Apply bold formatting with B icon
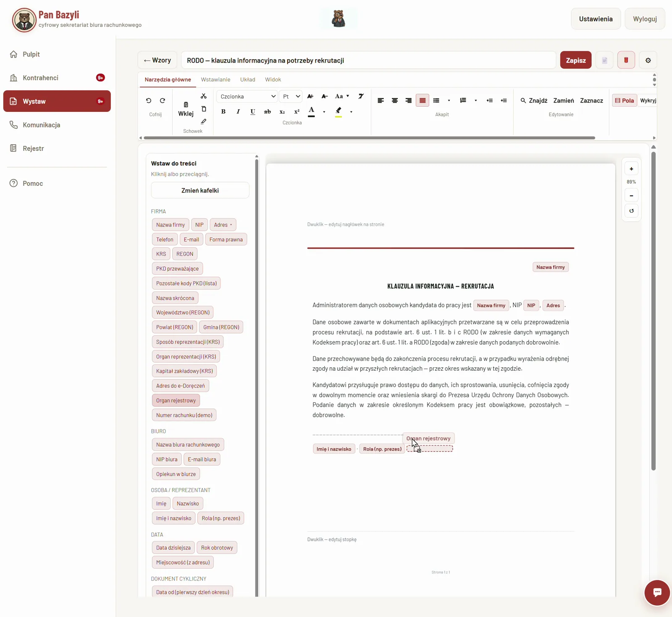This screenshot has height=617, width=672. point(223,111)
